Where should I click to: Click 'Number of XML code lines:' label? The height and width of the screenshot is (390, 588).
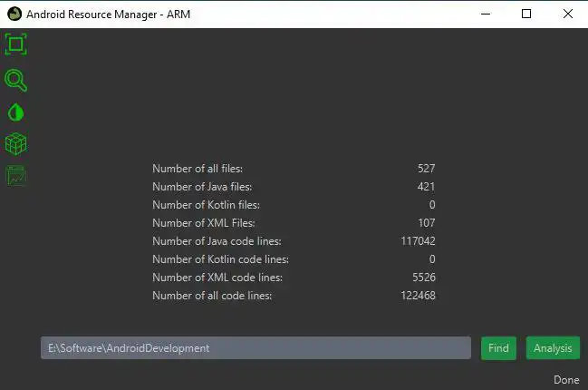coord(217,278)
